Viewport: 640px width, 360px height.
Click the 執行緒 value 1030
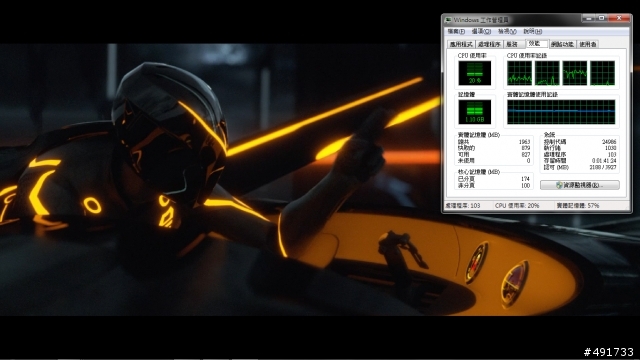pos(610,148)
